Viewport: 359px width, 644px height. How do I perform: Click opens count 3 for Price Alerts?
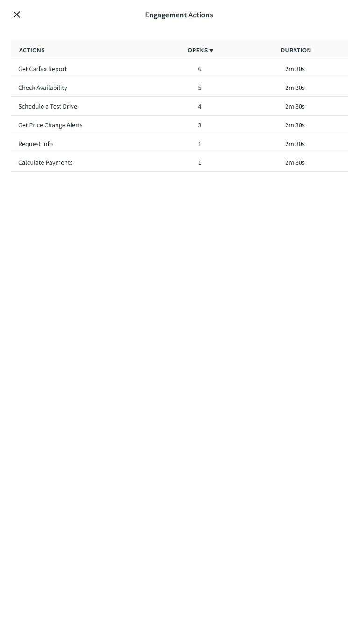(x=200, y=125)
